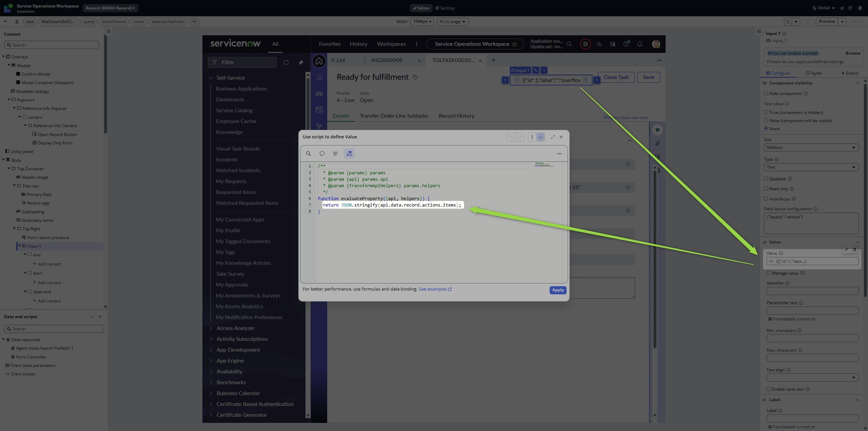Open the Size dropdown showing Medium
The height and width of the screenshot is (431, 868).
click(x=811, y=148)
